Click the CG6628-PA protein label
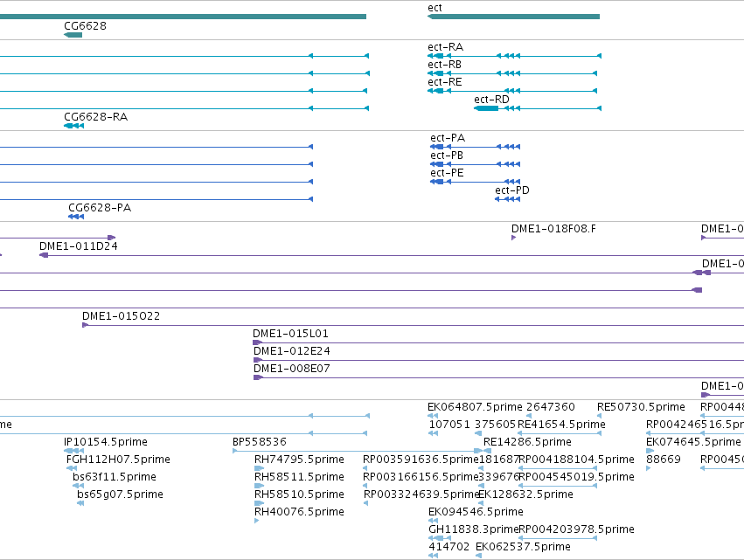The height and width of the screenshot is (560, 744). [x=100, y=208]
